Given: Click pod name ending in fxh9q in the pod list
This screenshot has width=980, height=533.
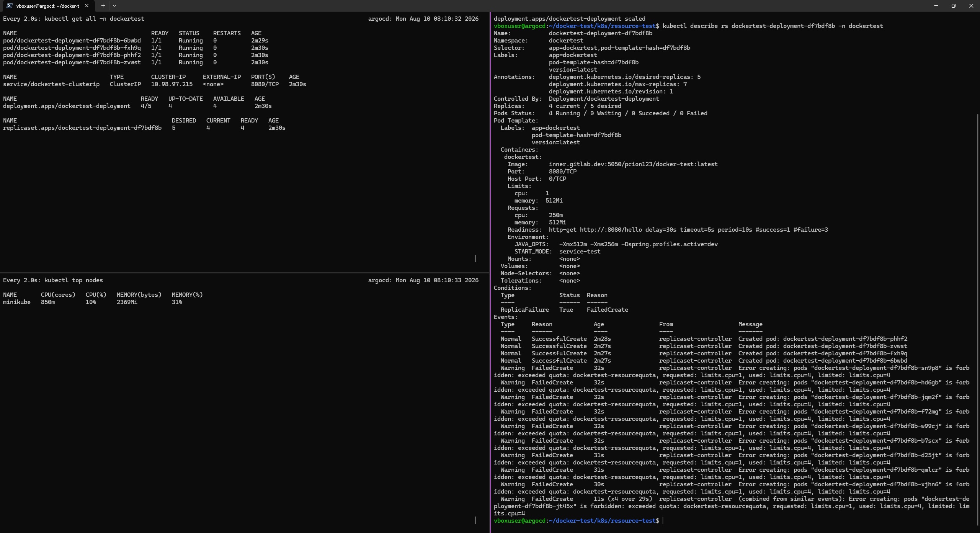Looking at the screenshot, I should coord(72,48).
